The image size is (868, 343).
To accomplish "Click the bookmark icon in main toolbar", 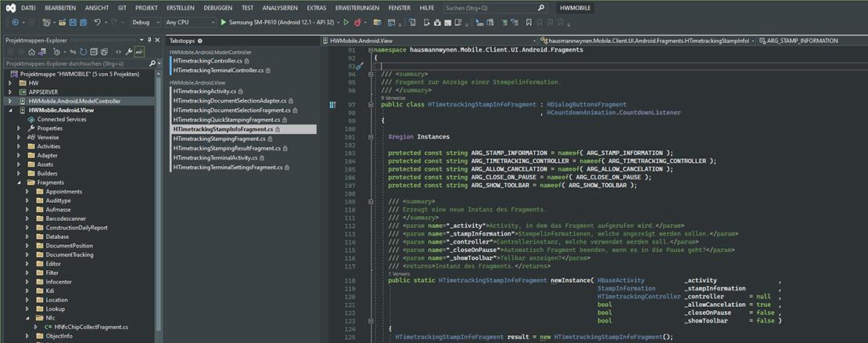I will (529, 22).
